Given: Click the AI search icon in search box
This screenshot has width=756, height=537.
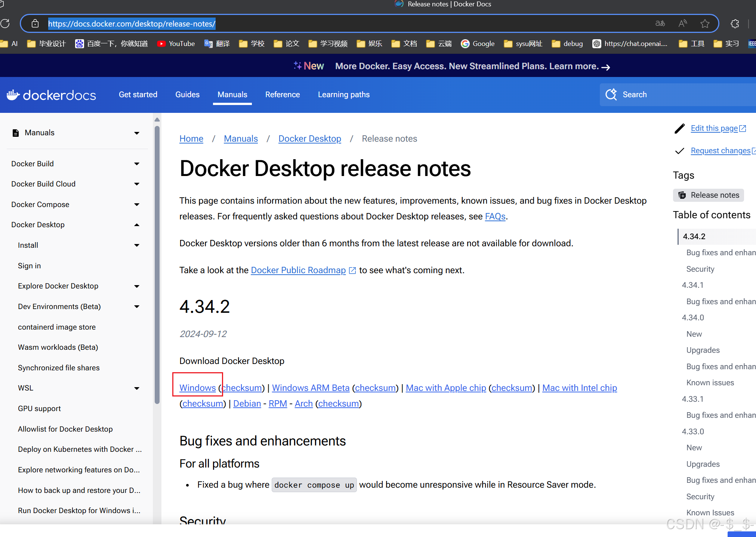Looking at the screenshot, I should 611,95.
